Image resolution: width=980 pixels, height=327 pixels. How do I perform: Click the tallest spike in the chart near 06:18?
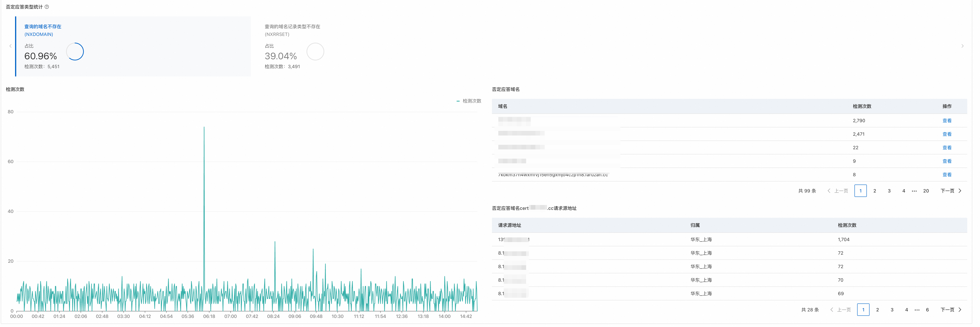coord(204,128)
